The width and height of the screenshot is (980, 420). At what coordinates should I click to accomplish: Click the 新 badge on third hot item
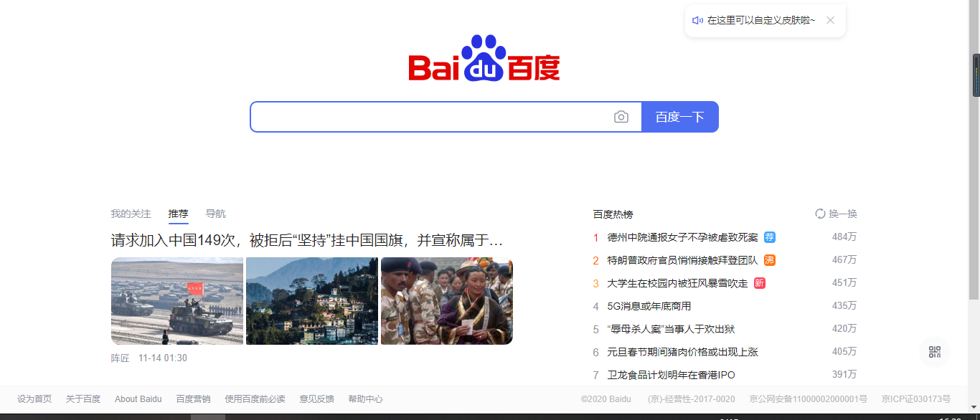tap(760, 283)
